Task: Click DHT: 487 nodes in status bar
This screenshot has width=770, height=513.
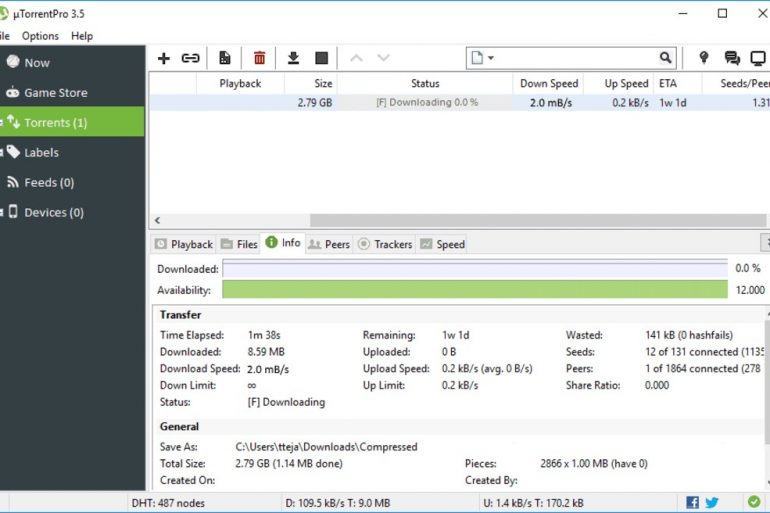Action: point(168,503)
